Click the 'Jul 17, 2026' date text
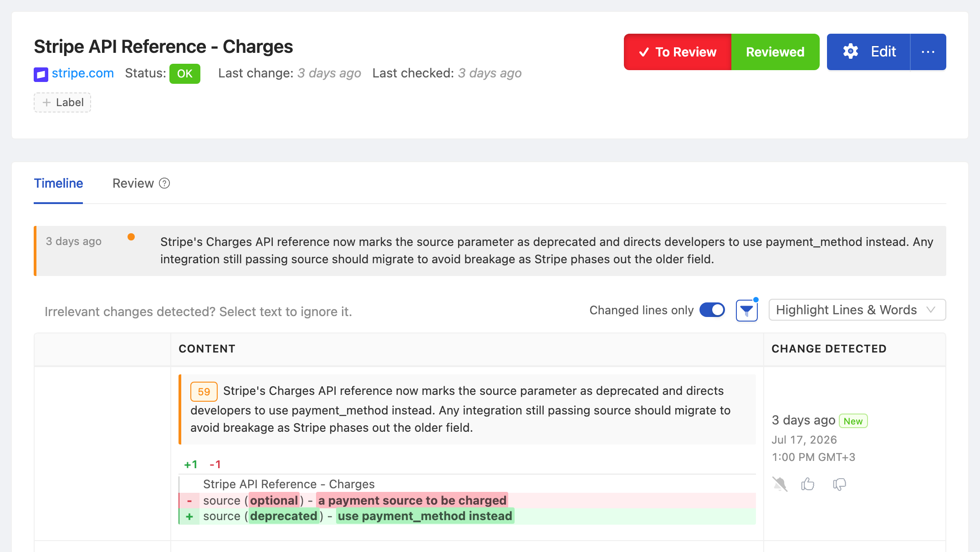The width and height of the screenshot is (980, 552). click(x=804, y=440)
